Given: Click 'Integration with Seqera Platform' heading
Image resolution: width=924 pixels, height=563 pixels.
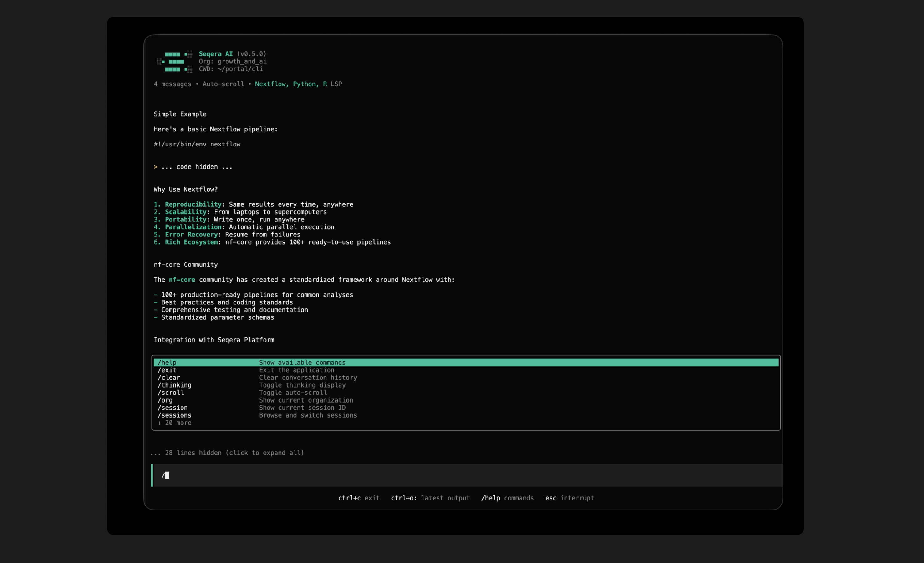Looking at the screenshot, I should (x=214, y=340).
